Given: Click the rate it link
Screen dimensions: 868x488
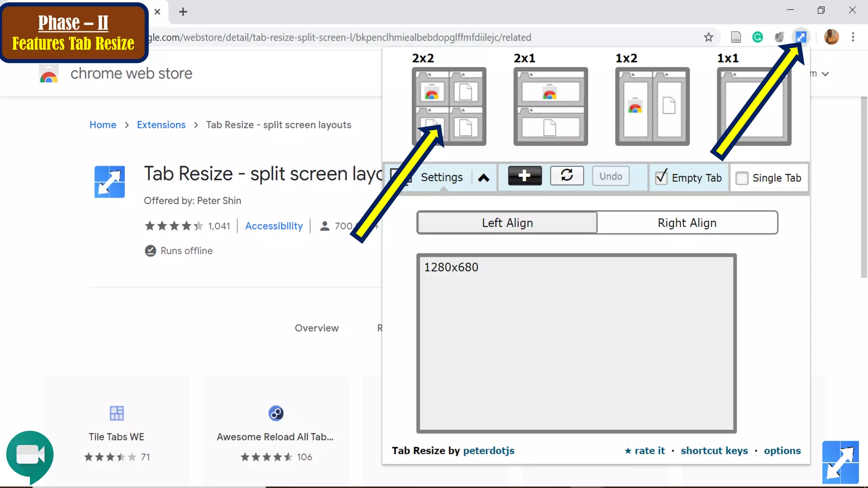Looking at the screenshot, I should pos(645,451).
